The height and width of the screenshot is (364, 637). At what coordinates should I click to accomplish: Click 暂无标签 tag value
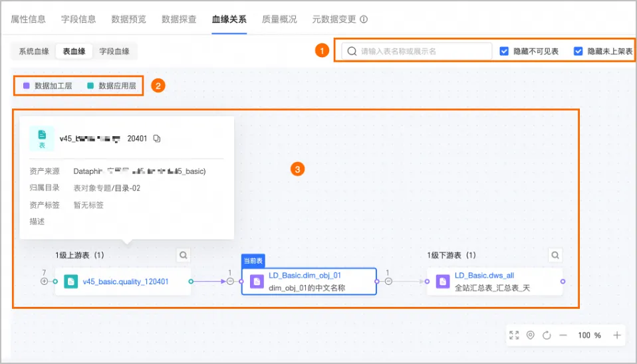[88, 205]
